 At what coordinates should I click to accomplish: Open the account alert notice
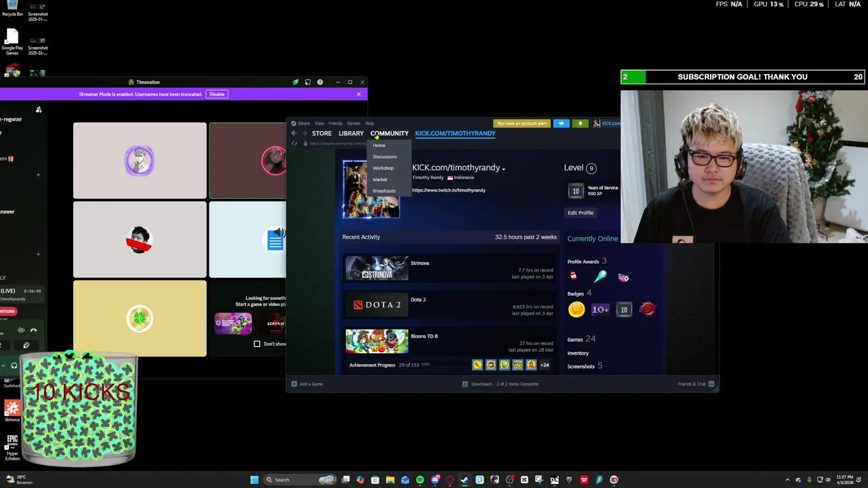click(521, 123)
